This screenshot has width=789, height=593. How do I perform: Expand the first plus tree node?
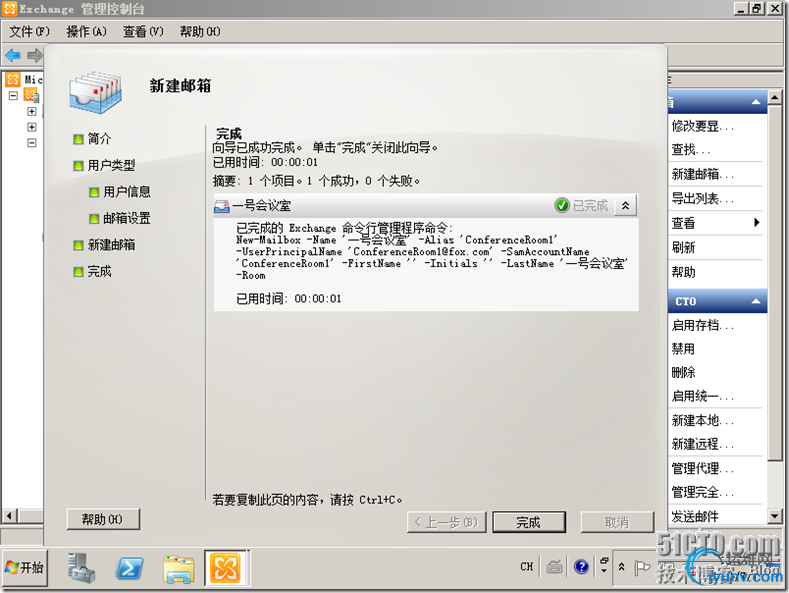pos(32,111)
